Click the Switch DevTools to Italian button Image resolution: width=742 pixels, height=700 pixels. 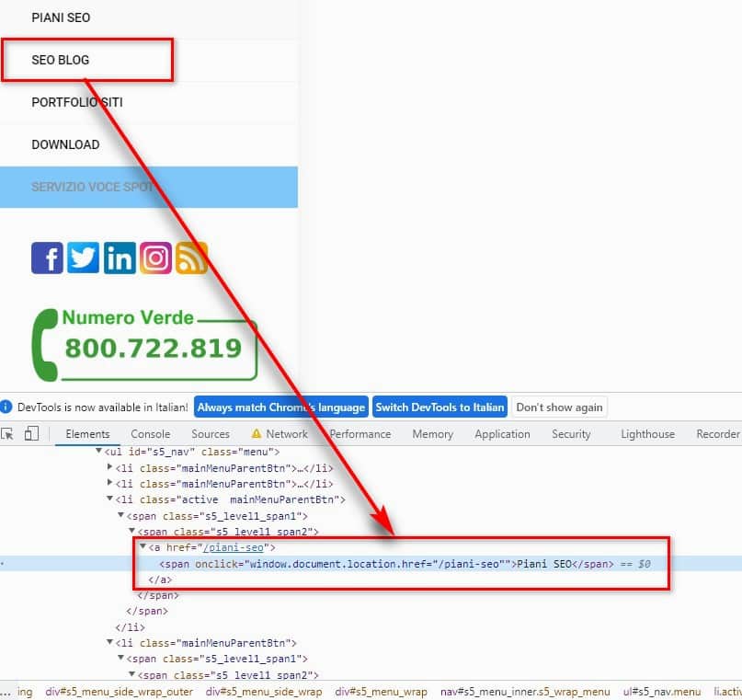(x=440, y=406)
